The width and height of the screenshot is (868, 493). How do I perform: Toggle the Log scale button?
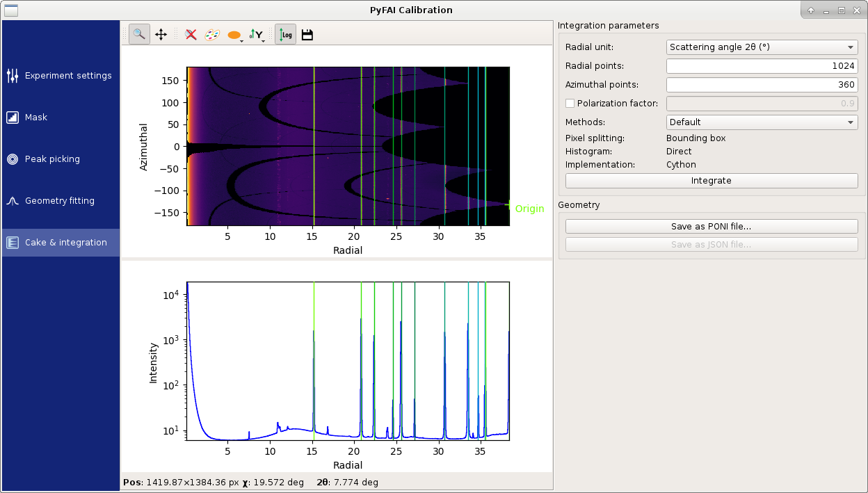(285, 34)
